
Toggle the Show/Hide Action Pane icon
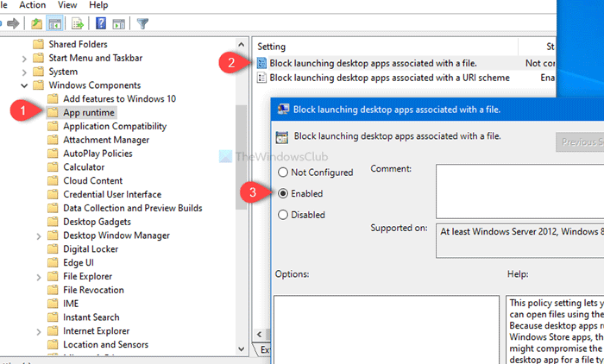tap(119, 24)
